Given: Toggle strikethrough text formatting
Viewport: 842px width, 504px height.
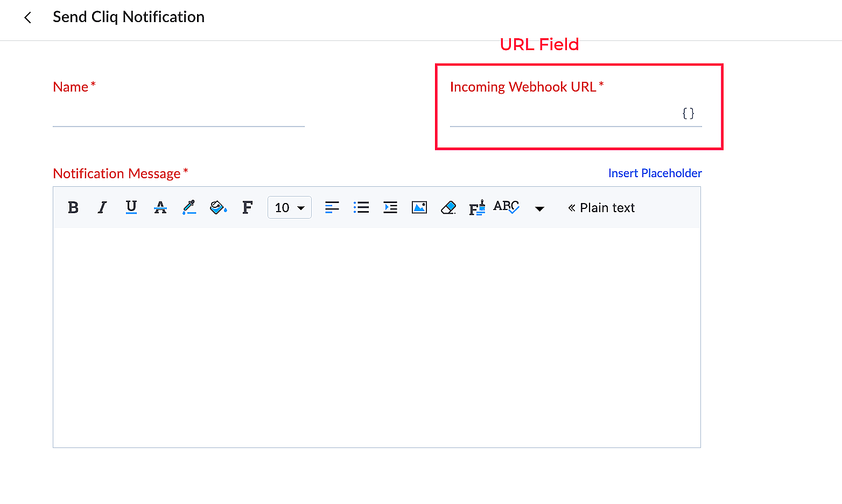Looking at the screenshot, I should (160, 207).
